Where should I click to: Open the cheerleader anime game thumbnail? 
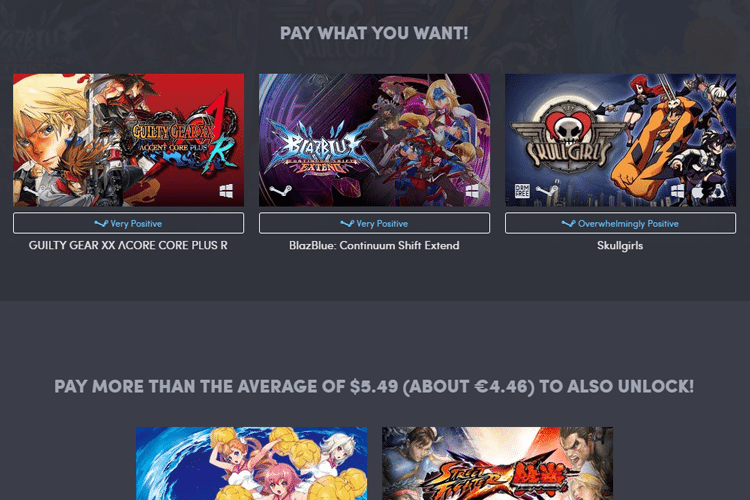click(252, 464)
